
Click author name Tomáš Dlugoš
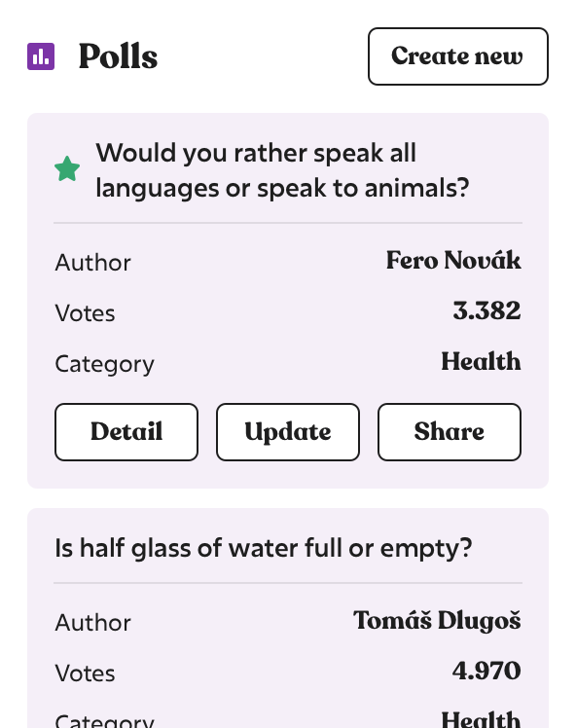click(x=437, y=620)
